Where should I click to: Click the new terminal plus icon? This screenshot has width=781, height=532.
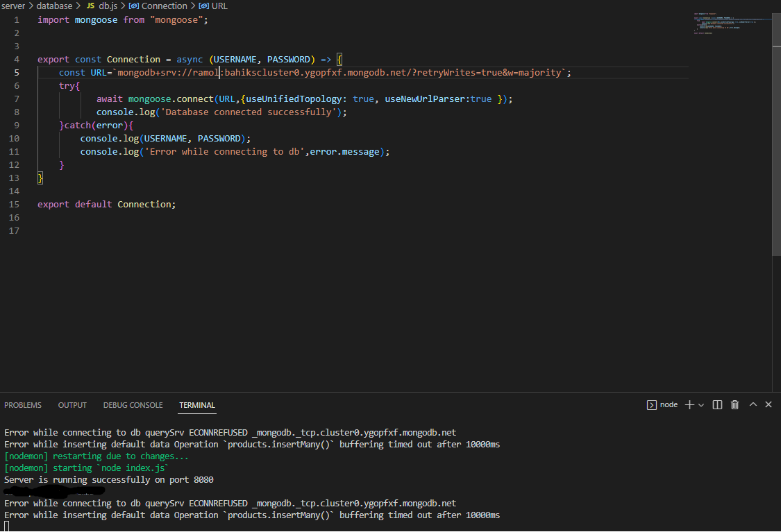coord(689,404)
